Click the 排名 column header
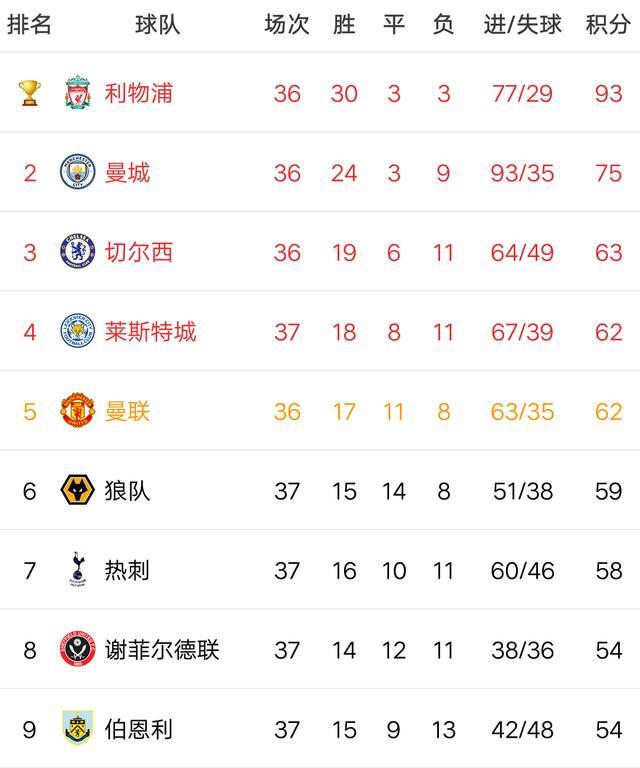 coord(29,25)
